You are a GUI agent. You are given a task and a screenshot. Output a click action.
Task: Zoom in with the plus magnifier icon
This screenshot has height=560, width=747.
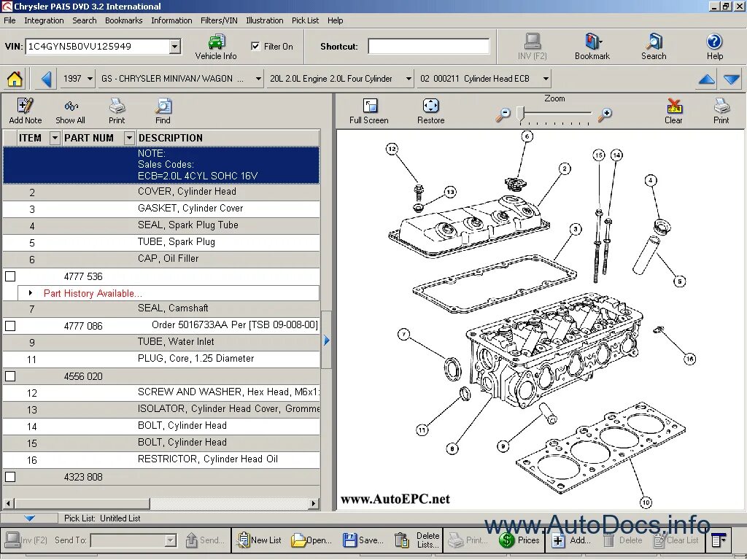pos(605,114)
